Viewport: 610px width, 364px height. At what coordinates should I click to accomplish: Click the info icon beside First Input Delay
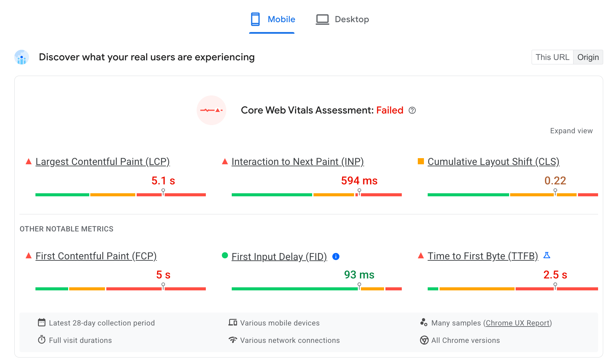tap(336, 256)
